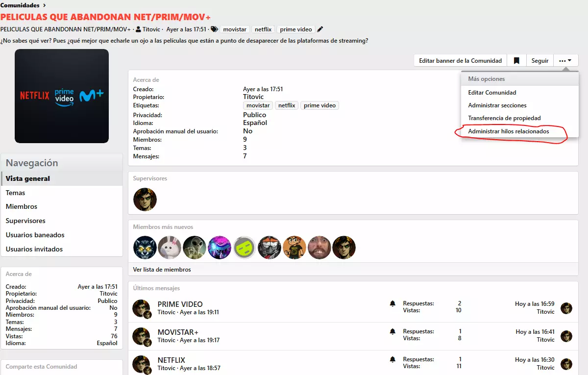
Task: Click Titovic author link in the header line
Action: pyautogui.click(x=151, y=29)
